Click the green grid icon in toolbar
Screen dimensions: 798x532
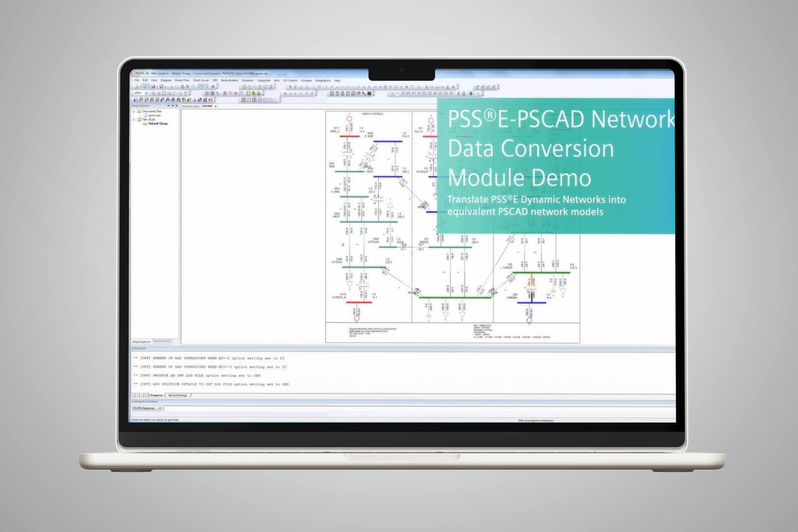point(369,94)
